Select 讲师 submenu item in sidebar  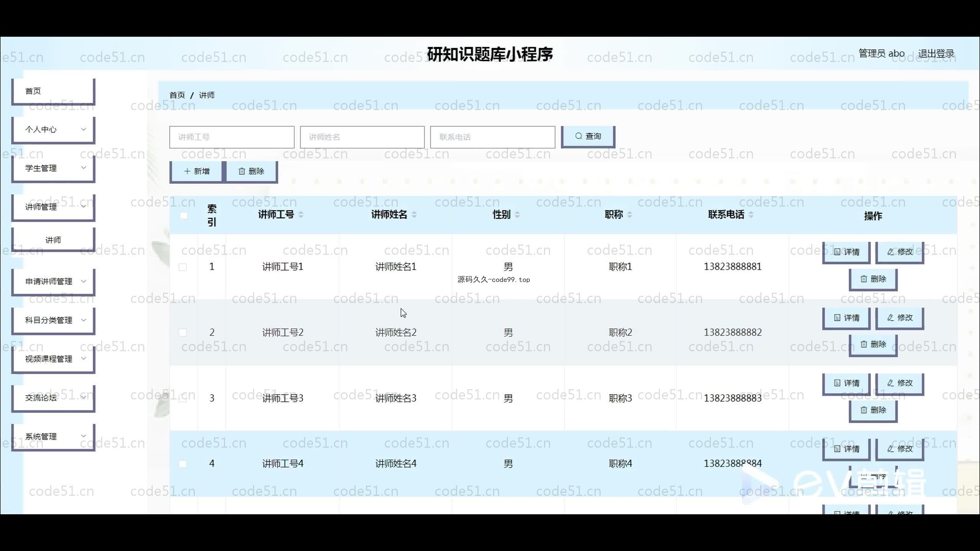click(53, 240)
